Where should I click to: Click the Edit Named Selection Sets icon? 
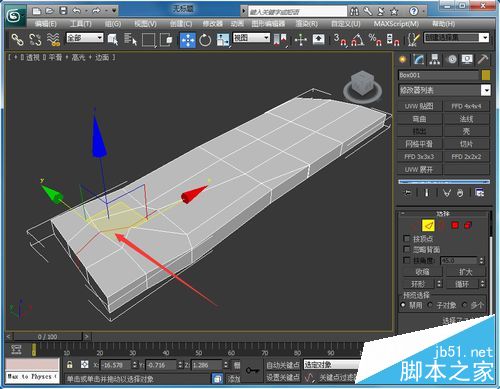414,40
